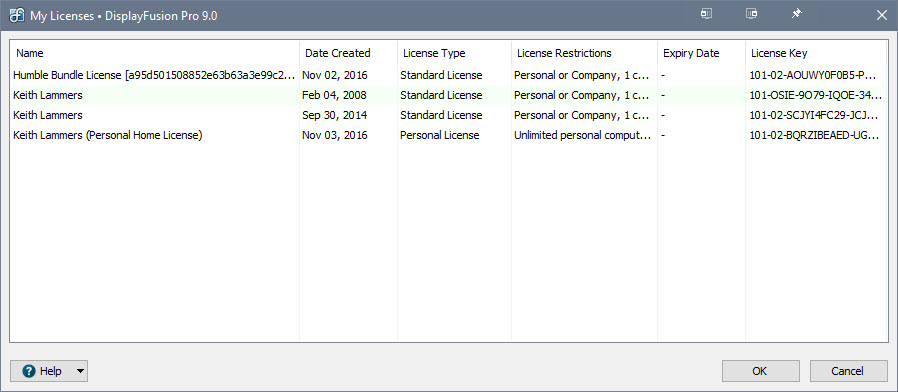Select the Keith Lammers license from Sep 30, 2014
The image size is (898, 392).
(x=448, y=115)
